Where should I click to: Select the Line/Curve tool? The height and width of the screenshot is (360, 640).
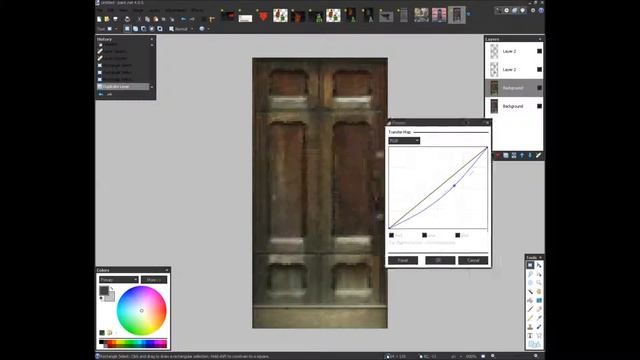(539, 336)
